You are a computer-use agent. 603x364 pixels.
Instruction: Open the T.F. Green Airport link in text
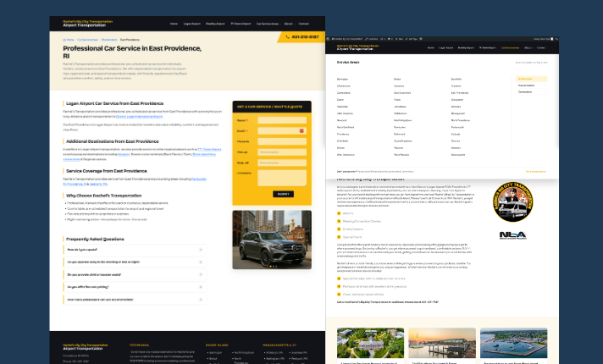tap(209, 149)
